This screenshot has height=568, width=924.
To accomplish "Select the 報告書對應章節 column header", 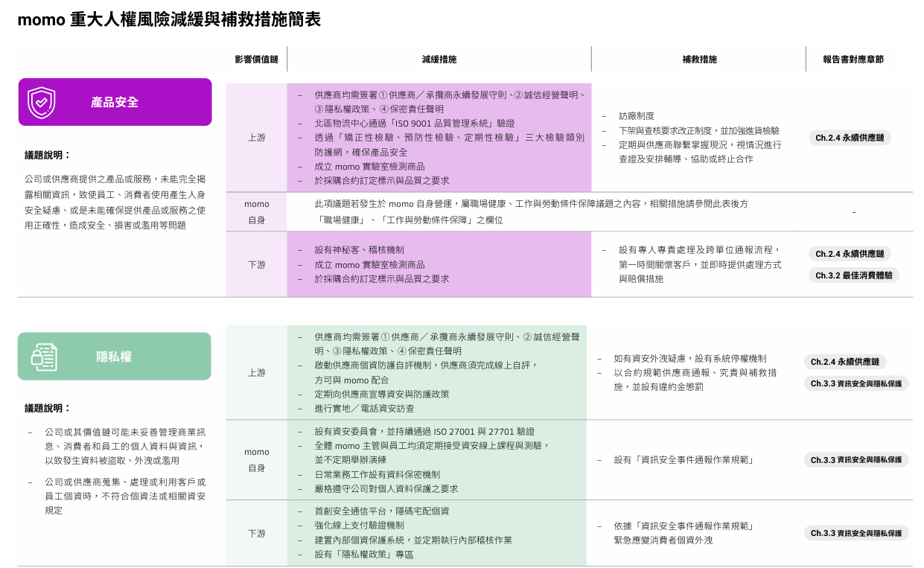I will 853,60.
